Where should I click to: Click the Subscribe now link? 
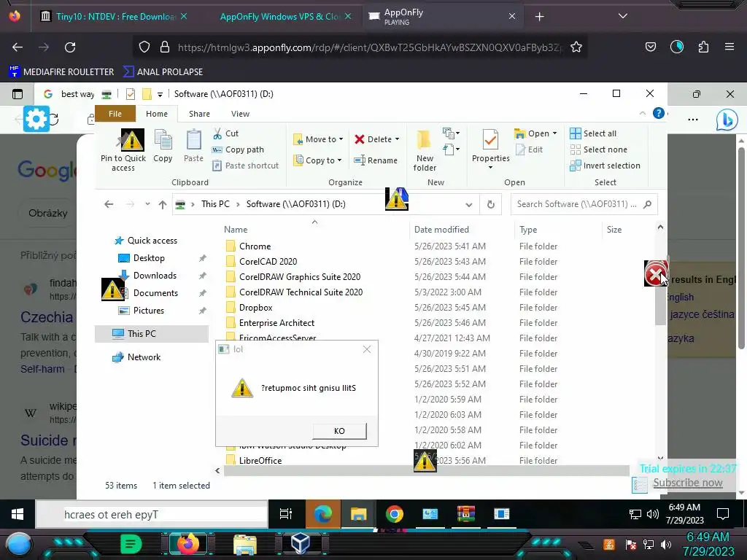[687, 483]
